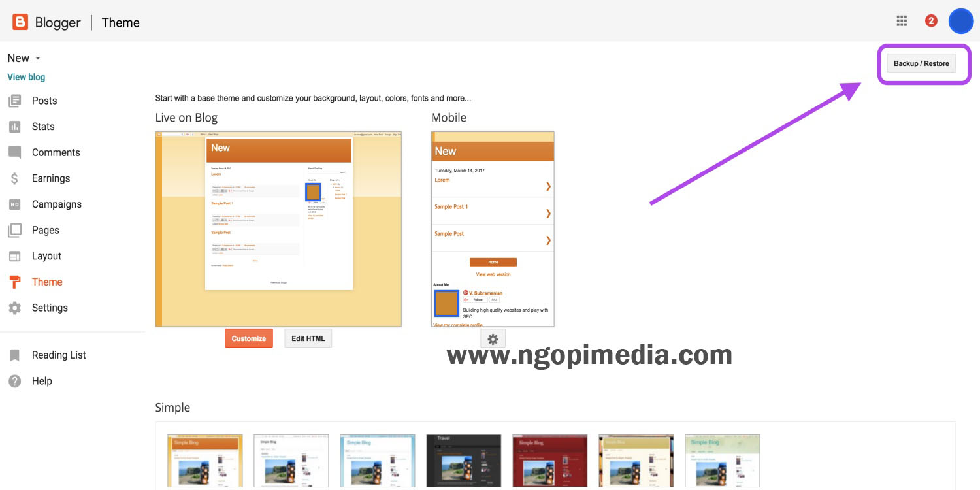
Task: Click the Settings gear icon in sidebar
Action: point(14,308)
